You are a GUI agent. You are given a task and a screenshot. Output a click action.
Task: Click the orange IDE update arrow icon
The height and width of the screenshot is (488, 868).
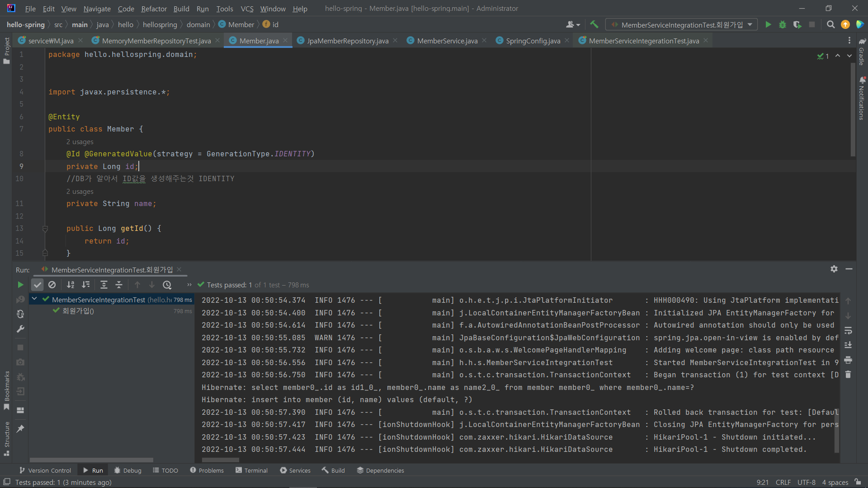pos(845,24)
